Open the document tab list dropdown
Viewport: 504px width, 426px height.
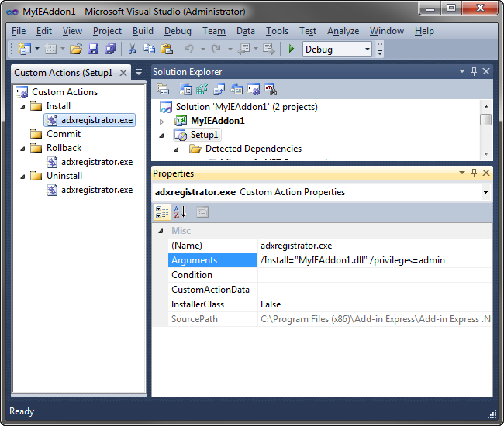(139, 72)
